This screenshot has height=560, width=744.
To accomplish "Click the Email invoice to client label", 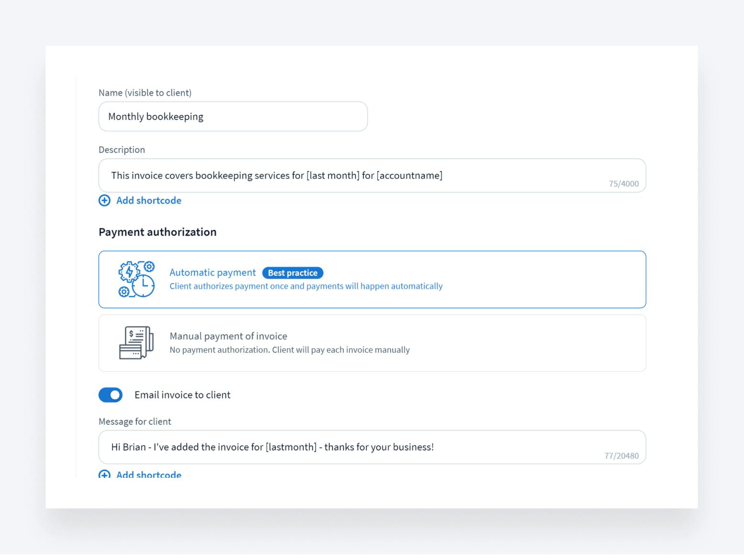I will pyautogui.click(x=182, y=395).
